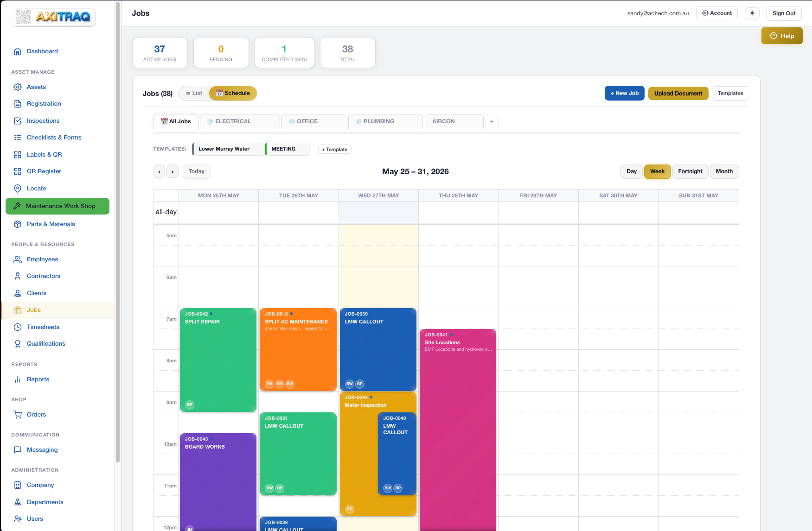
Task: Click the Inspections check-square icon
Action: 18,121
